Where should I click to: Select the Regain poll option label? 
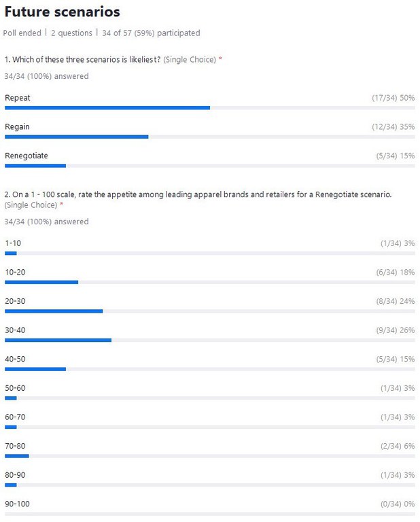pos(17,127)
